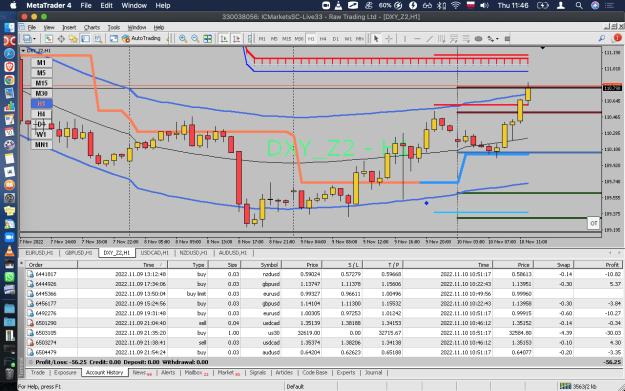Select the Fibonacci retracement tool
The height and width of the screenshot is (391, 625).
[466, 39]
